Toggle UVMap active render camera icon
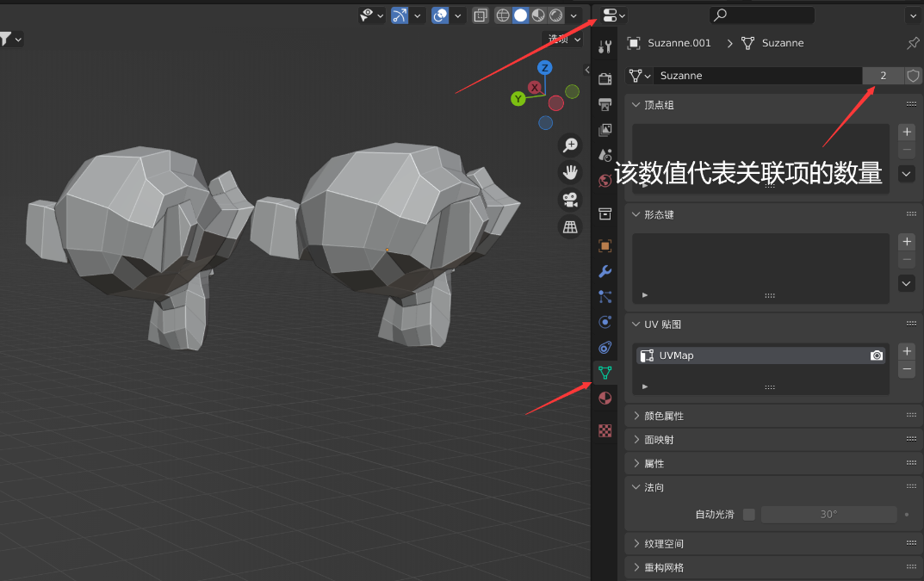924x581 pixels. click(877, 355)
